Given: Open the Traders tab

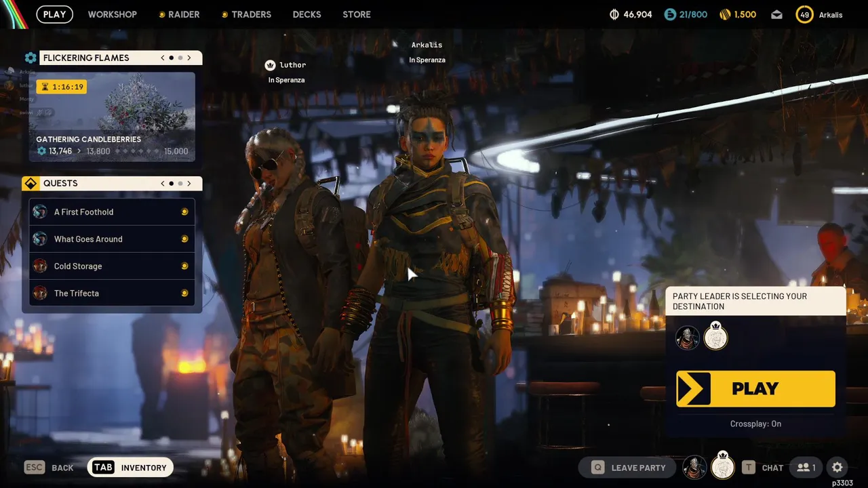Looking at the screenshot, I should 247,14.
